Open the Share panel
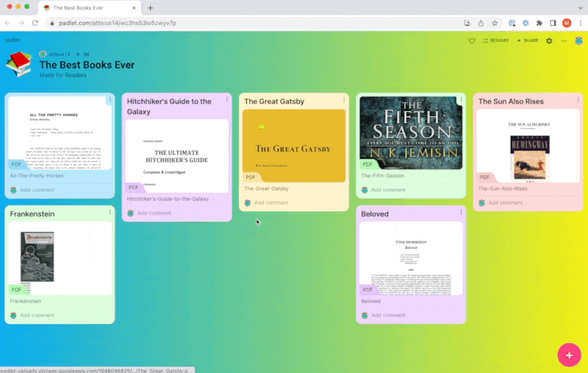Viewport: 588px width, 373px height. tap(527, 40)
